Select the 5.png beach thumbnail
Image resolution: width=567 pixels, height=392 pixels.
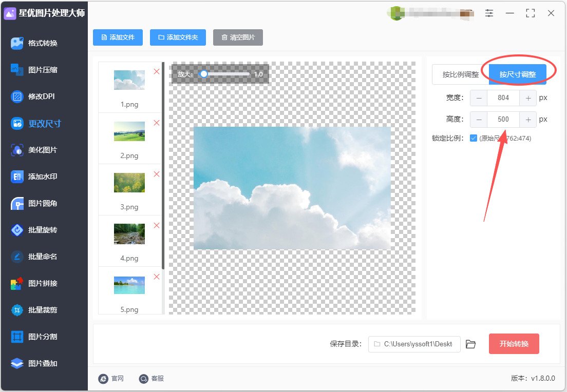[x=129, y=285]
